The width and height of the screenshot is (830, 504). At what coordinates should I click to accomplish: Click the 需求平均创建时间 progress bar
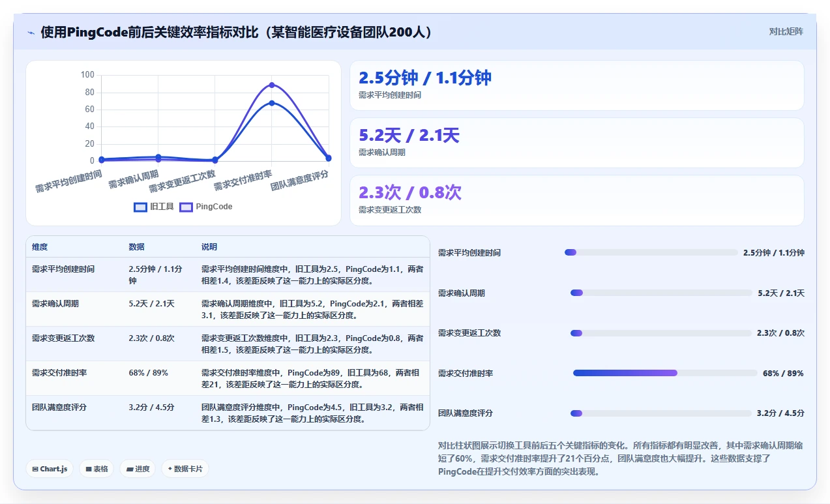click(x=651, y=252)
